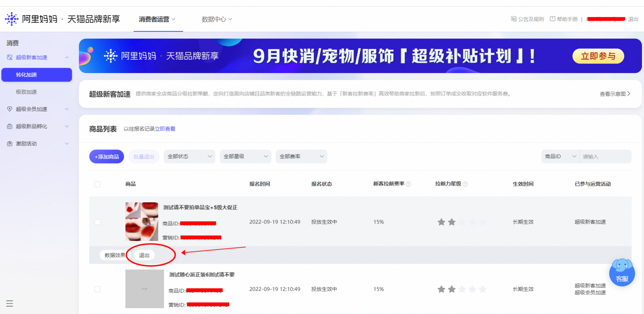Click the 投放生效中 status of the lipstick row
Image resolution: width=644 pixels, height=314 pixels.
pyautogui.click(x=324, y=222)
